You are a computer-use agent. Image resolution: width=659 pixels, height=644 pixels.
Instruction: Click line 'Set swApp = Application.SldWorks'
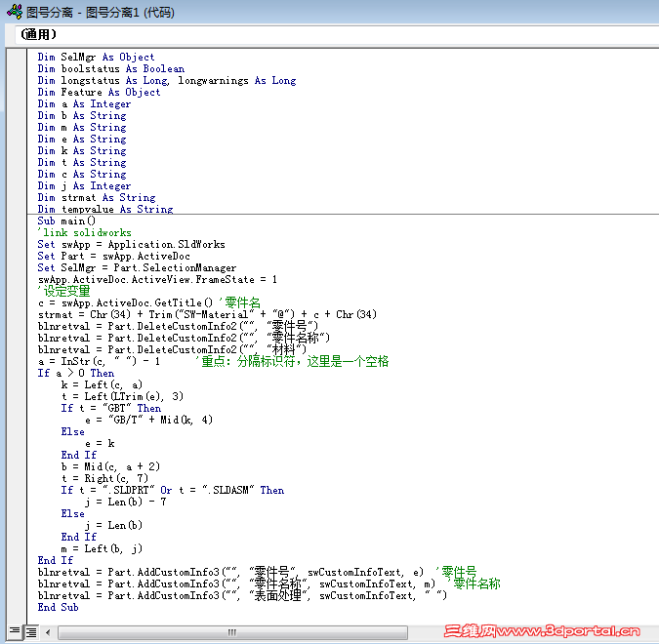point(131,245)
